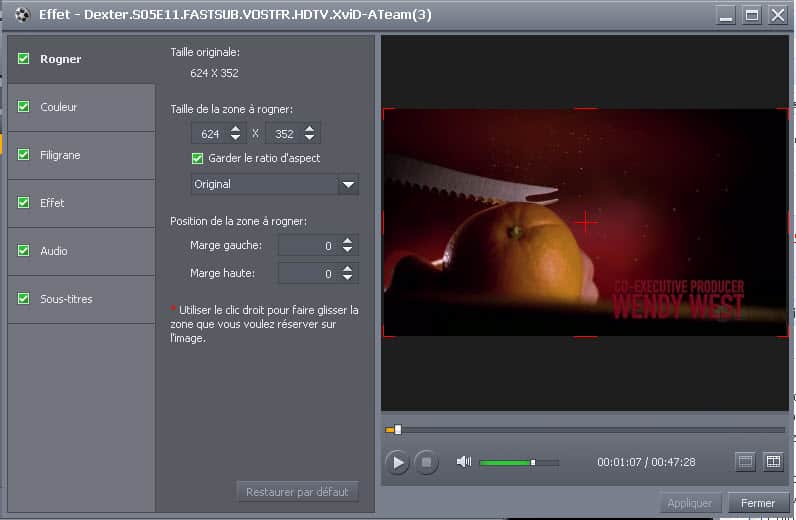Increase Marge haute value

[347, 269]
